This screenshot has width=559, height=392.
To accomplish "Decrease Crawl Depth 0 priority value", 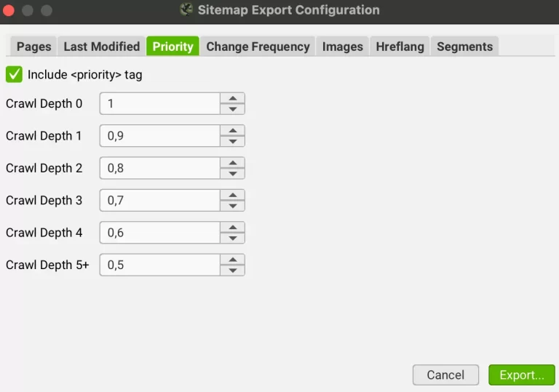I will 232,109.
